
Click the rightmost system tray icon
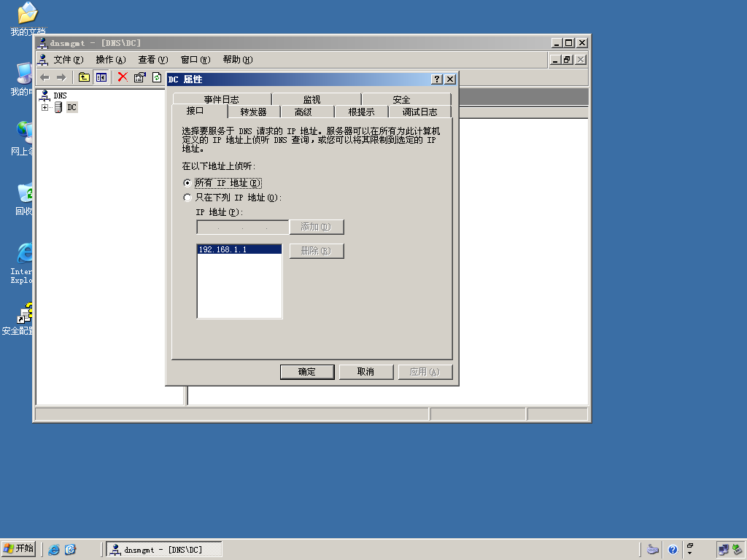[738, 550]
